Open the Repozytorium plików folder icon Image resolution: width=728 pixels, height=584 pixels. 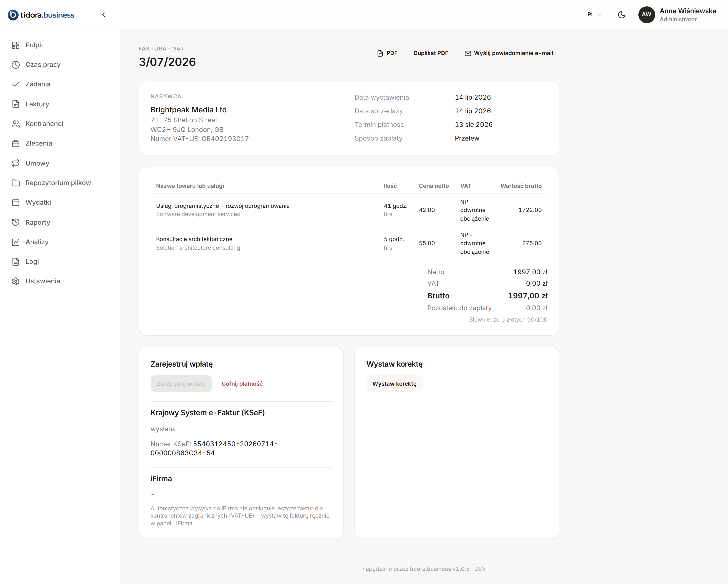point(15,183)
